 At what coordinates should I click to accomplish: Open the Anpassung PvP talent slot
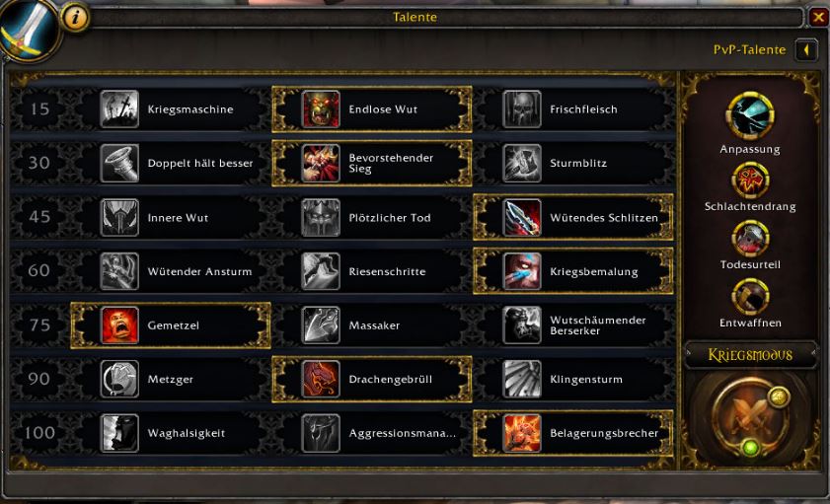click(x=750, y=115)
